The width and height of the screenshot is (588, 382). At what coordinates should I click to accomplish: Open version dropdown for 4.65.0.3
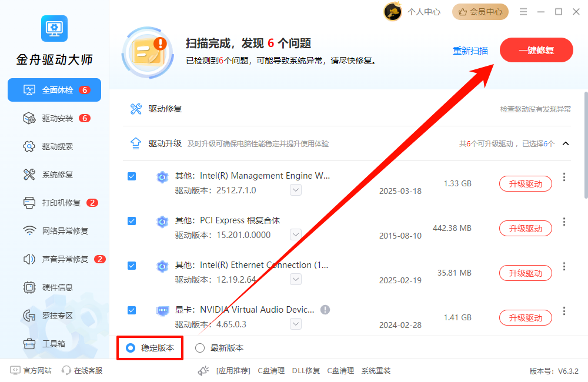click(x=296, y=324)
